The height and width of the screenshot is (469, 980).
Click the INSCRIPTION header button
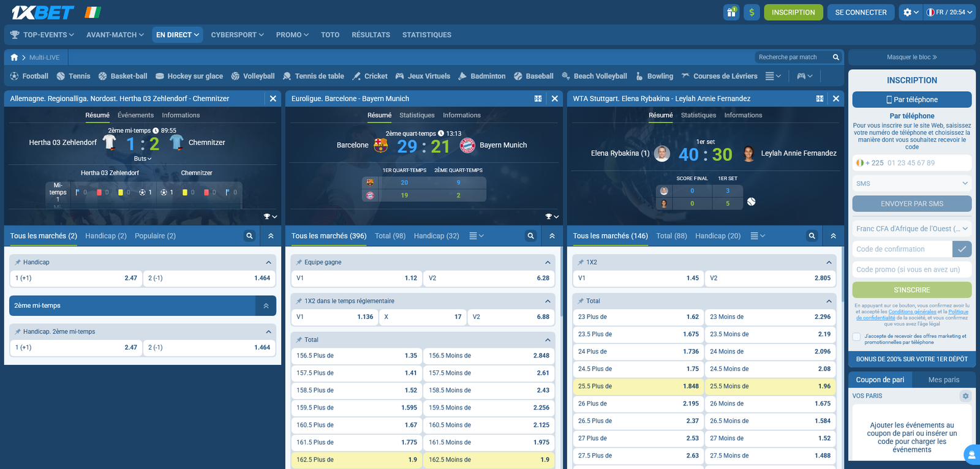pyautogui.click(x=793, y=12)
